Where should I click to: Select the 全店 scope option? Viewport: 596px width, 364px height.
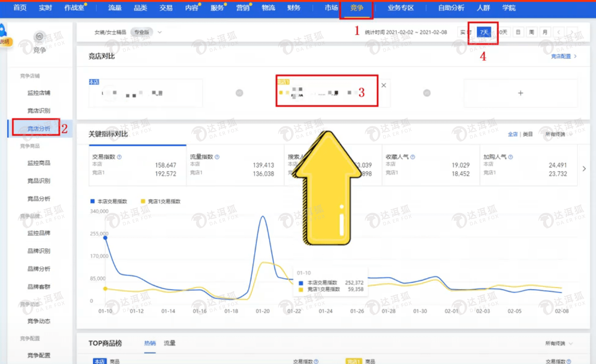[512, 134]
